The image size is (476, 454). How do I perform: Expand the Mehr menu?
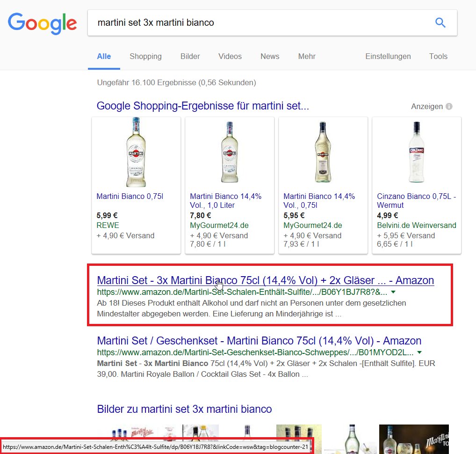click(307, 57)
